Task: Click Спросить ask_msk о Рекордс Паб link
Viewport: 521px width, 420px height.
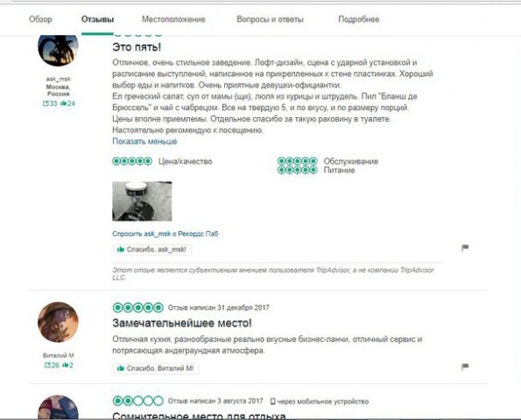Action: (165, 234)
